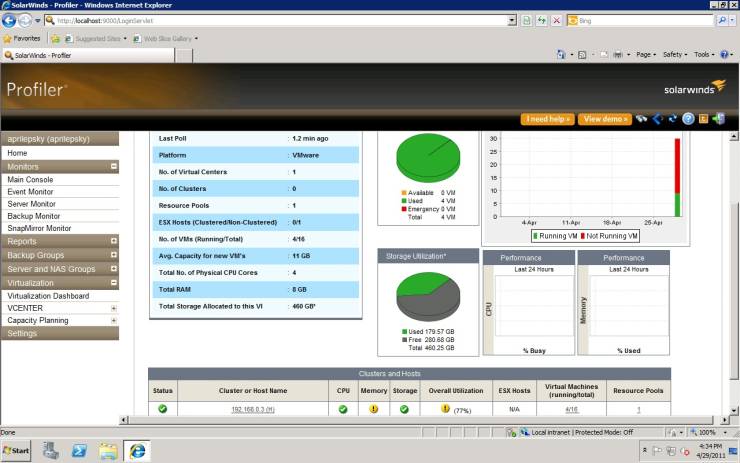The width and height of the screenshot is (740, 463).
Task: Collapse the Monitors section
Action: [x=114, y=166]
